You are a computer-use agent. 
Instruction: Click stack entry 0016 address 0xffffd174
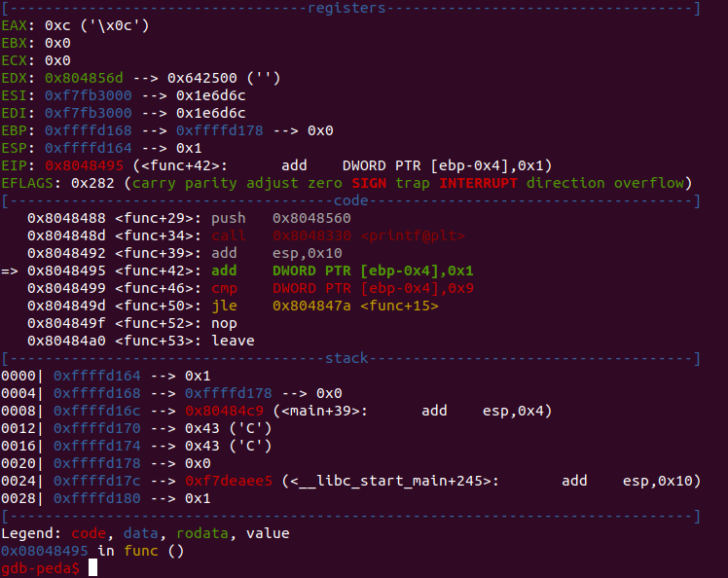[97, 446]
